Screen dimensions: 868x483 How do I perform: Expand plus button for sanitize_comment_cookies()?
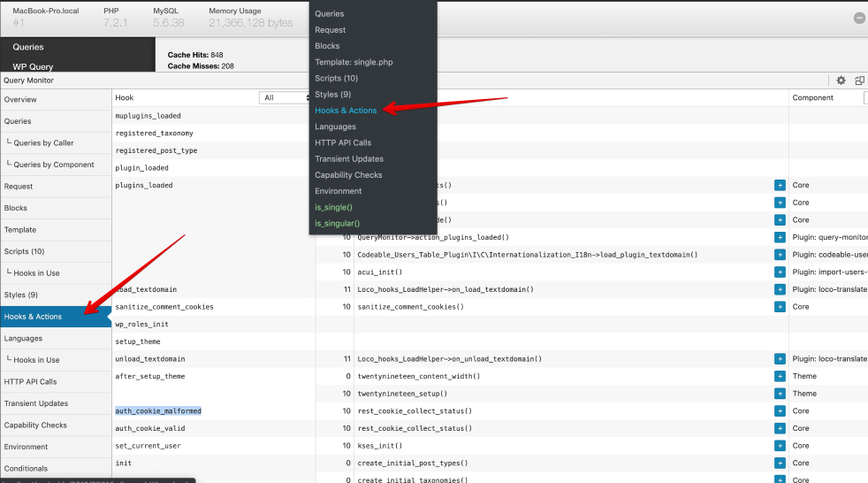(780, 307)
